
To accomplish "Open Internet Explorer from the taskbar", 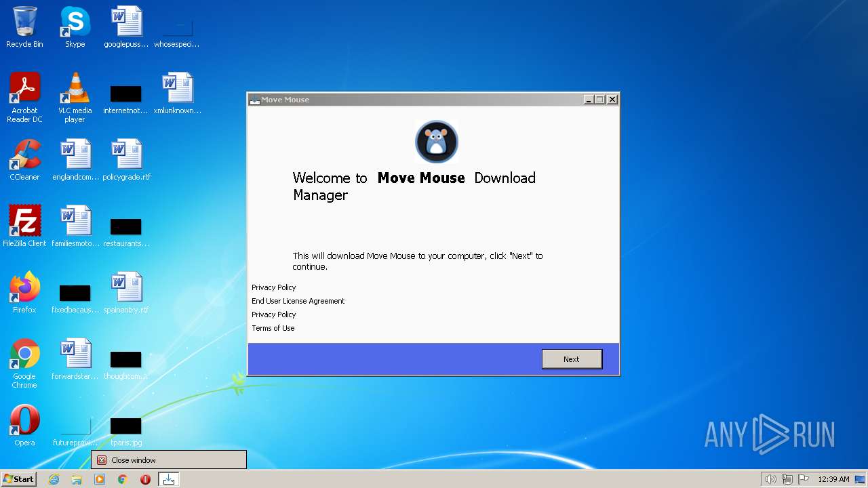I will point(54,479).
